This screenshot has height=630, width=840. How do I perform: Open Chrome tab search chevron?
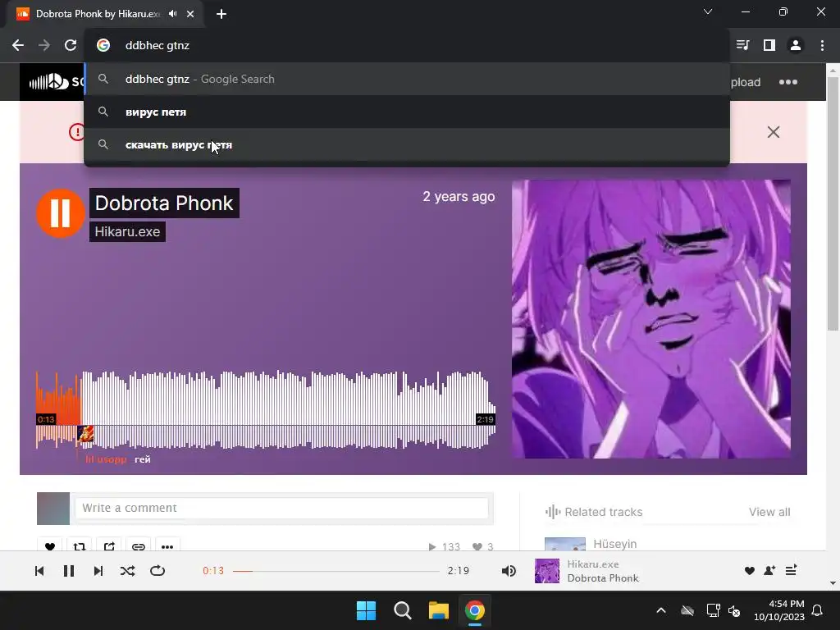[708, 11]
